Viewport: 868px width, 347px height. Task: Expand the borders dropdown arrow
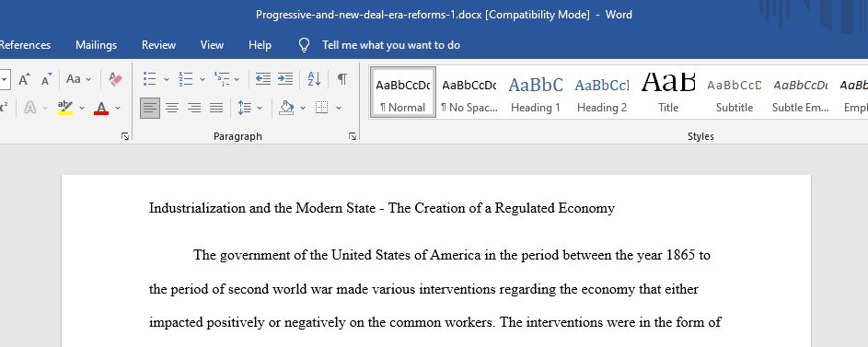click(x=339, y=108)
